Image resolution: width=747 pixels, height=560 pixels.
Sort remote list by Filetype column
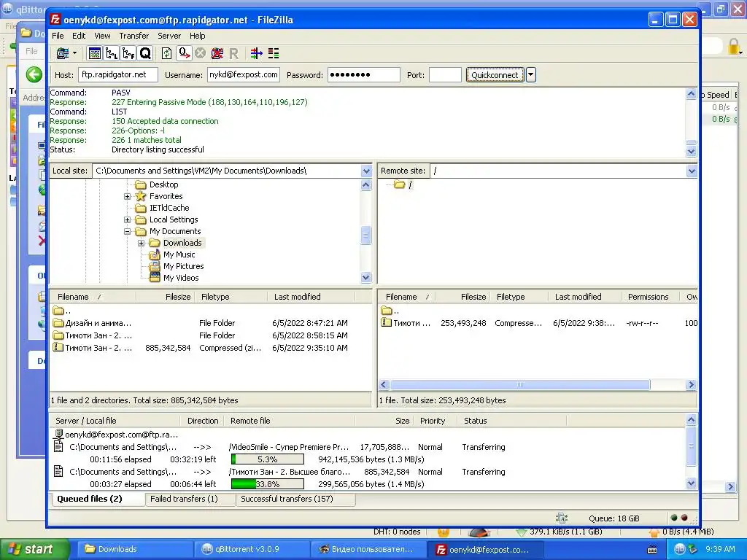519,297
